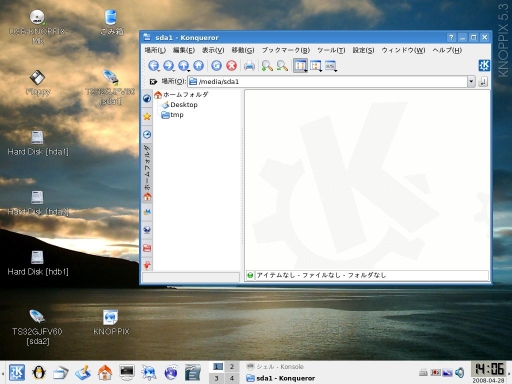Reload the current location
This screenshot has height=384, width=512.
pos(216,66)
